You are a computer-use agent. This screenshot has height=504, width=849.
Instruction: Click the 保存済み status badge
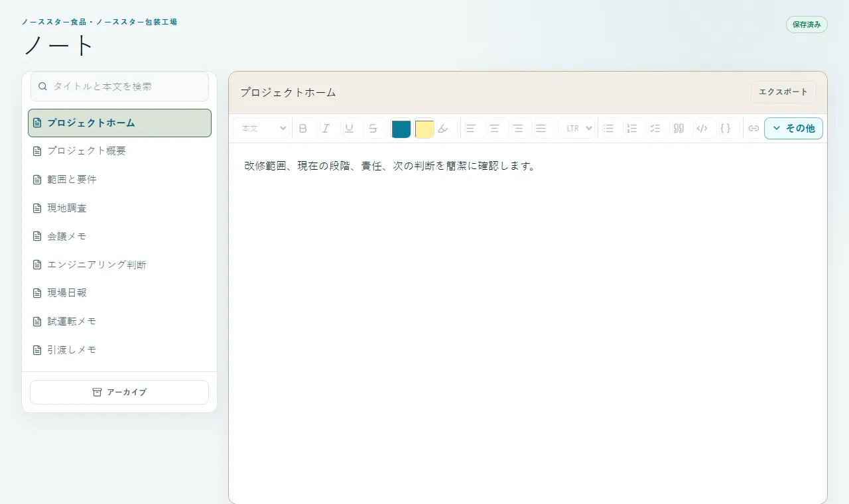[807, 25]
